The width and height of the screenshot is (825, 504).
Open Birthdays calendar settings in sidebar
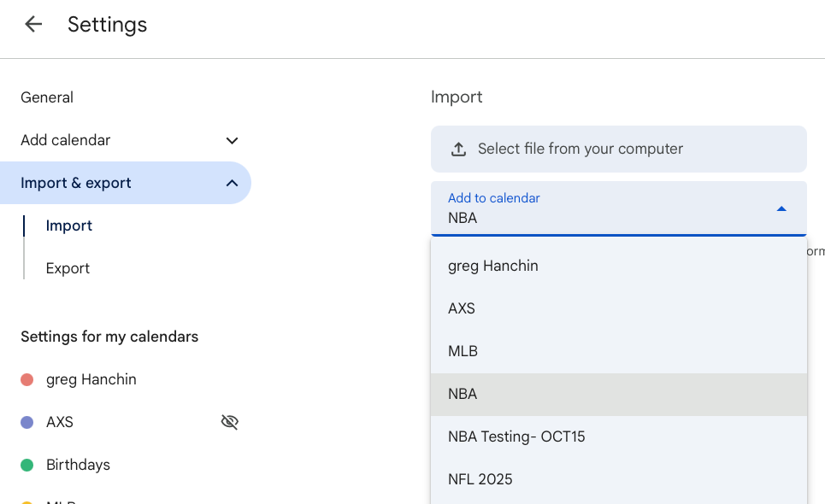[x=78, y=465]
